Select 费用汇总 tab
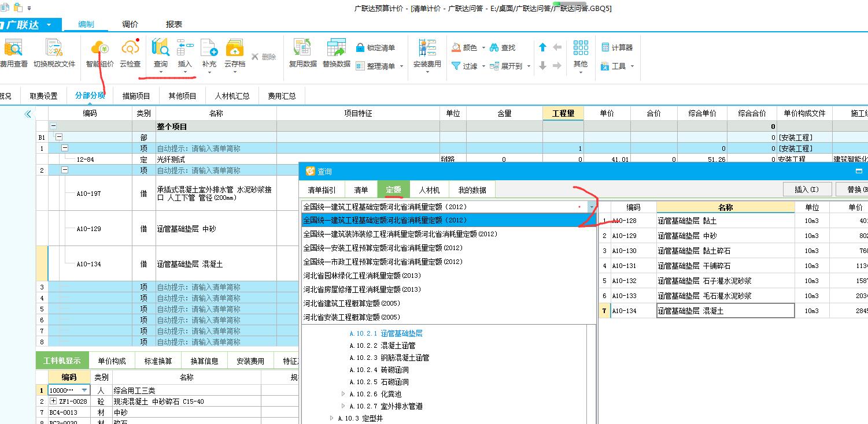Viewport: 868px width, 424px height. (x=282, y=96)
